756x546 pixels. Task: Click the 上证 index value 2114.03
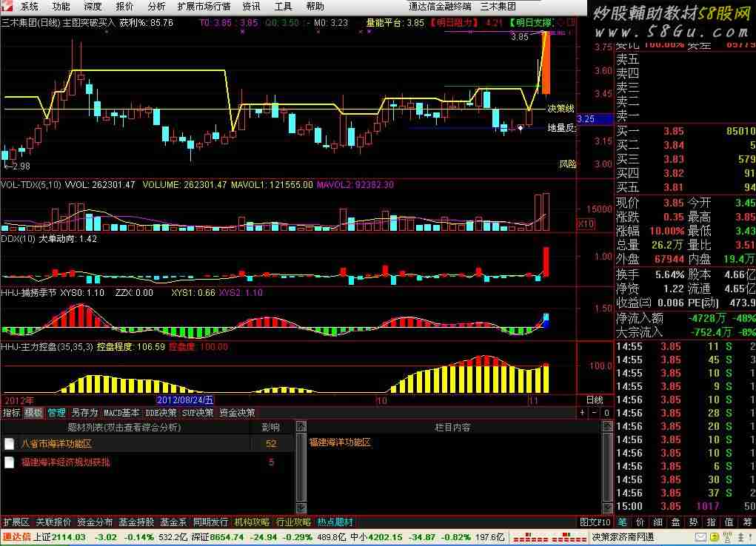68,537
